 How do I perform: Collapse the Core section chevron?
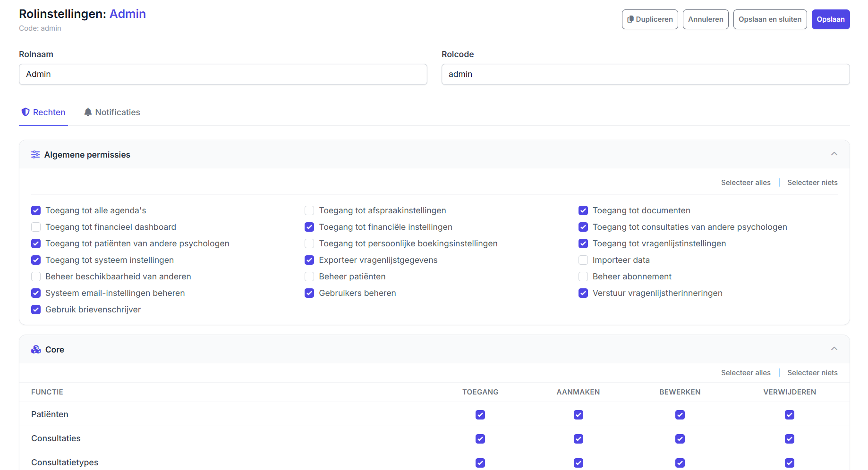point(834,349)
